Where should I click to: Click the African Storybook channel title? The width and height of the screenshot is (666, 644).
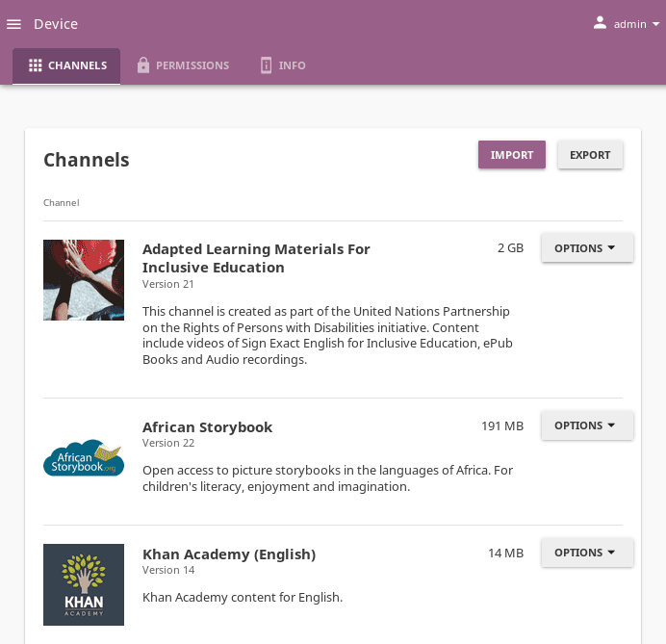pyautogui.click(x=207, y=427)
